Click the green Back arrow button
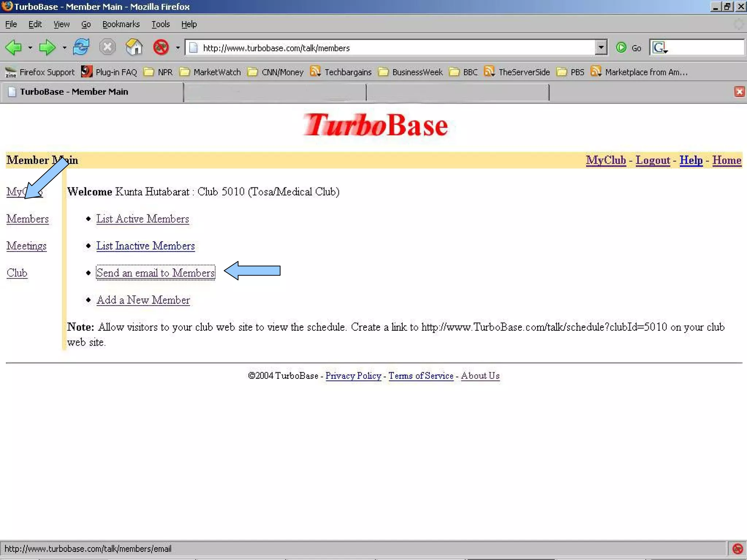 pos(13,47)
